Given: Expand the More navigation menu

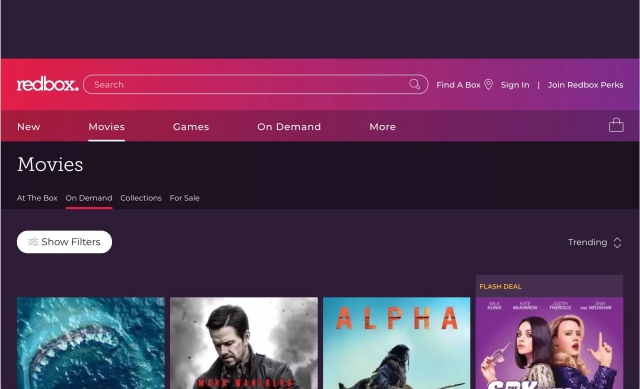Looking at the screenshot, I should [382, 127].
